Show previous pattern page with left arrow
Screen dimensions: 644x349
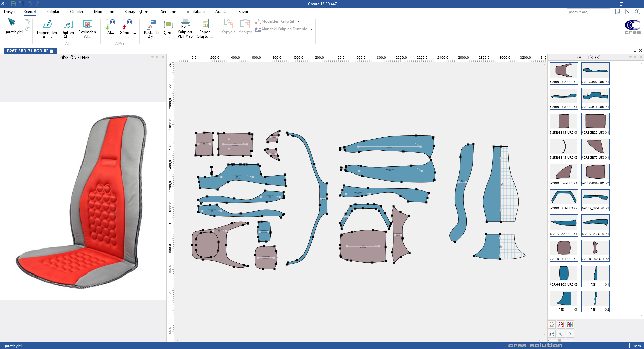click(x=561, y=334)
